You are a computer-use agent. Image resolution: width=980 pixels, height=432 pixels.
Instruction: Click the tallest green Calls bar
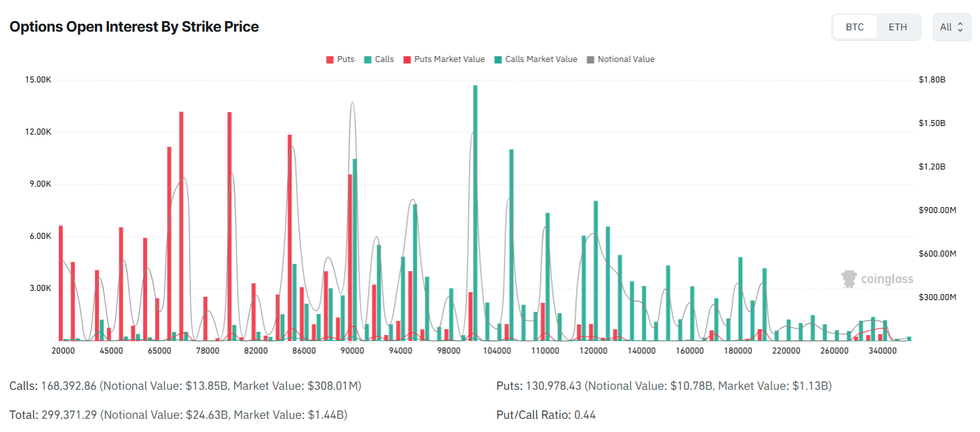click(475, 211)
